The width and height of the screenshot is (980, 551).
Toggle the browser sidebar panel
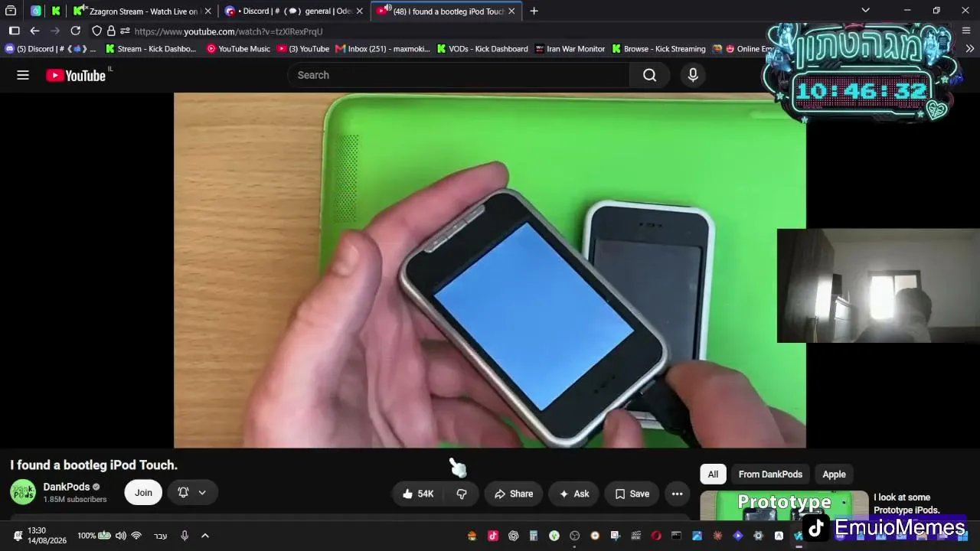[x=14, y=31]
